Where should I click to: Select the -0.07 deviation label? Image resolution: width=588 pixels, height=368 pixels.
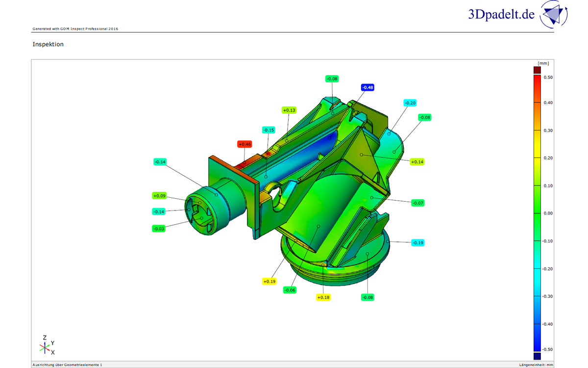(x=418, y=203)
